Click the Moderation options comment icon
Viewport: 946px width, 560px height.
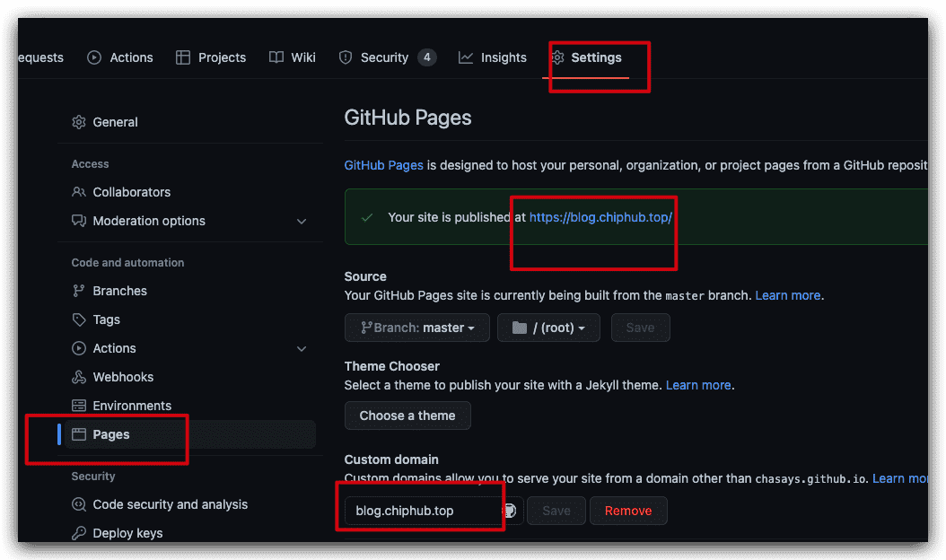click(79, 221)
